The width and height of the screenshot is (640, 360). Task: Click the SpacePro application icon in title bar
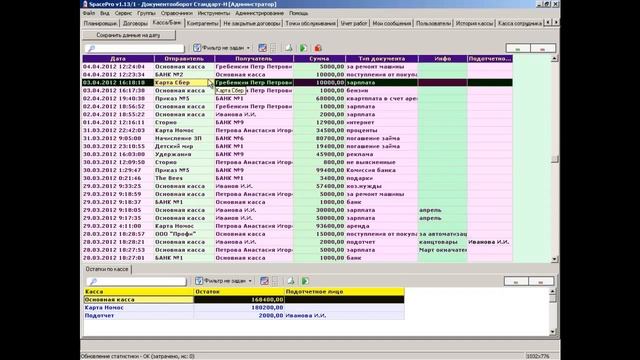point(85,4)
